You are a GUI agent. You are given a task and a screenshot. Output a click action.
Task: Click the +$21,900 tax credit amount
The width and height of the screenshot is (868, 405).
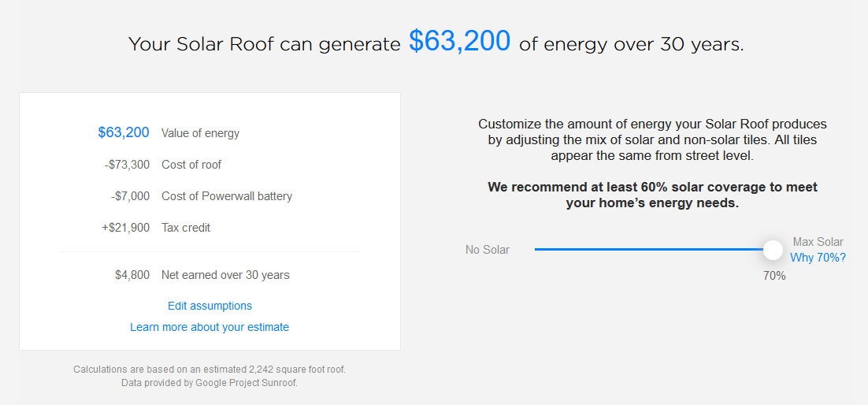click(127, 228)
